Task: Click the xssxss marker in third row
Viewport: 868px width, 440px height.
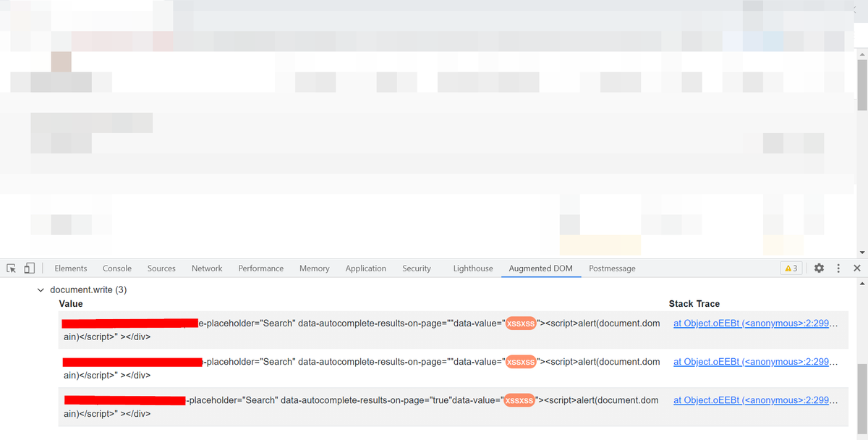Action: 519,400
